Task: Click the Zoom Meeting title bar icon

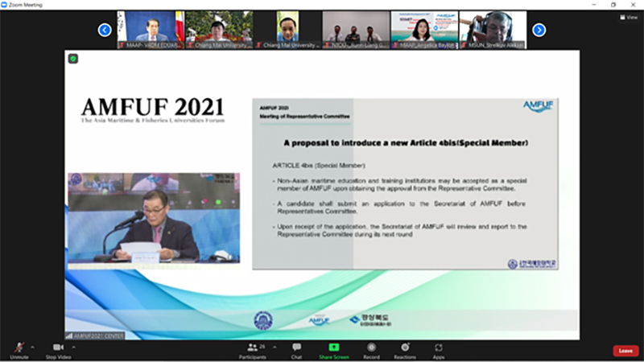Action: click(4, 5)
